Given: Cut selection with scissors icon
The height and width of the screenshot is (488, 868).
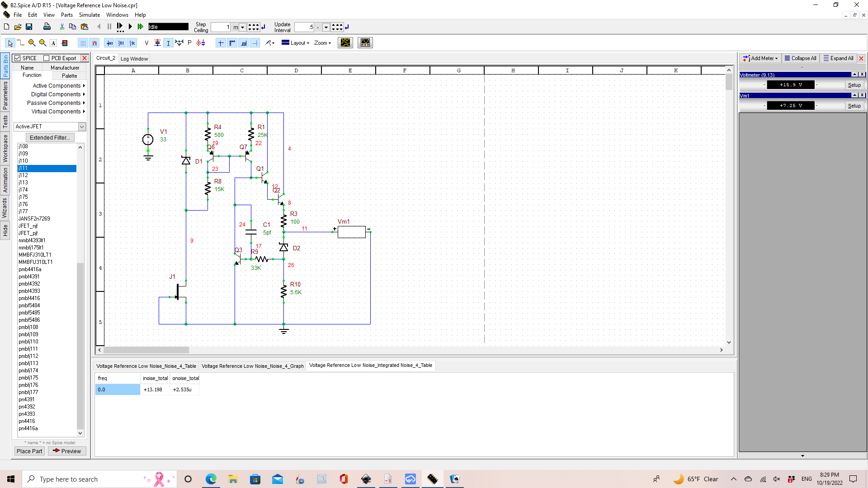Looking at the screenshot, I should pyautogui.click(x=62, y=27).
